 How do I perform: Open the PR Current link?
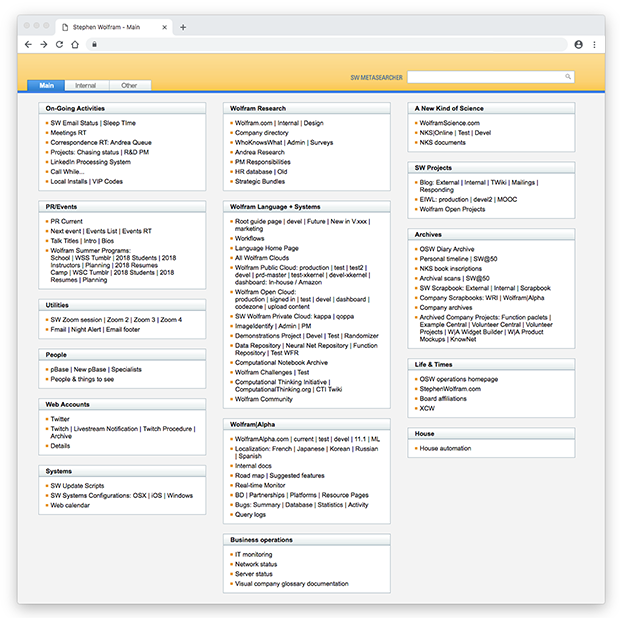(66, 221)
